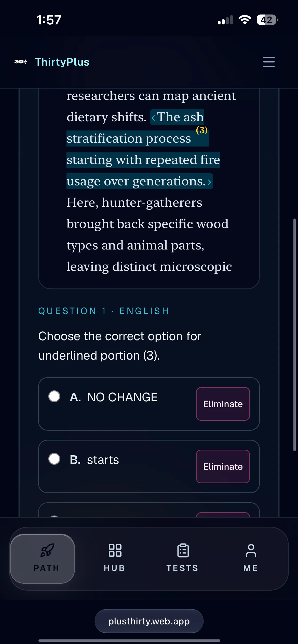The image size is (298, 644).
Task: Open the hamburger menu icon
Action: pyautogui.click(x=269, y=62)
